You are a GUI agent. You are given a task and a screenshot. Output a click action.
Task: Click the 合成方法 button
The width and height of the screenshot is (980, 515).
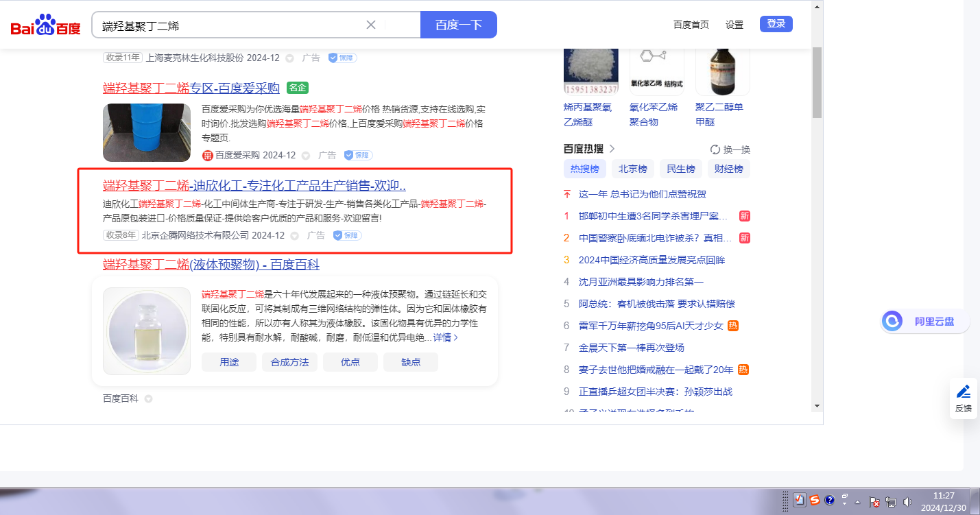click(x=289, y=362)
